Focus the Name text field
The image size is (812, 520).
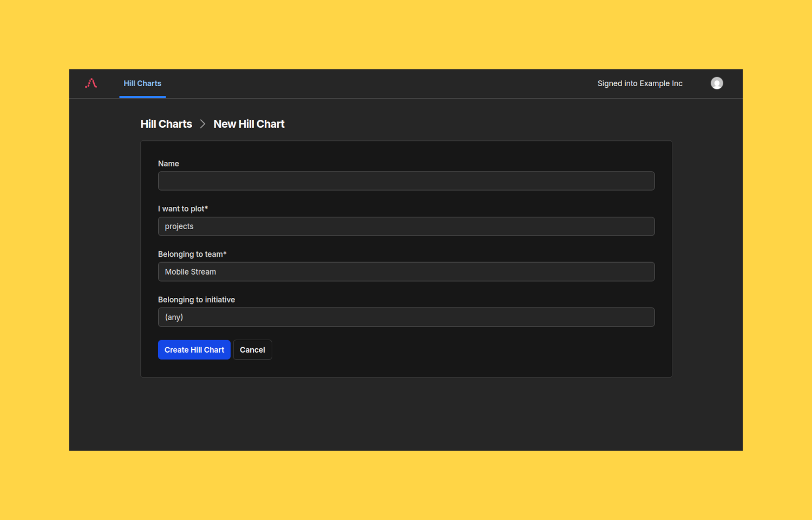[406, 181]
